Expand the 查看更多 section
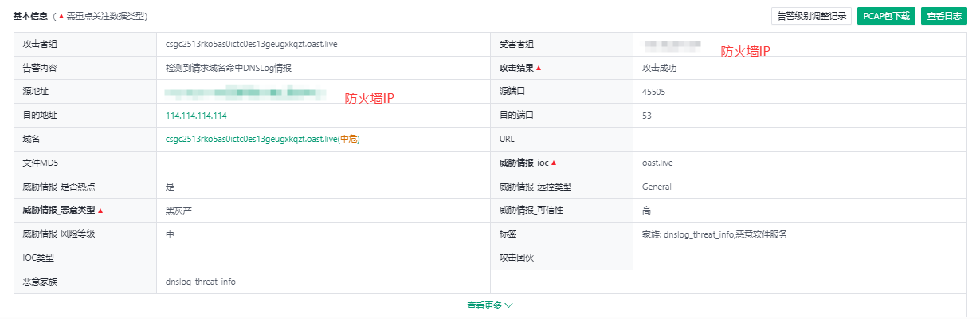 click(489, 305)
